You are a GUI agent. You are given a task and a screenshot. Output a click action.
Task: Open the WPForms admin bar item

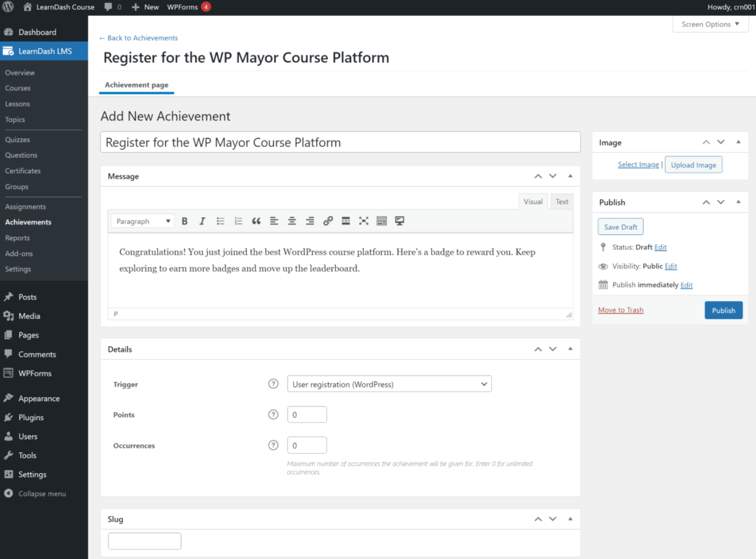pos(189,7)
